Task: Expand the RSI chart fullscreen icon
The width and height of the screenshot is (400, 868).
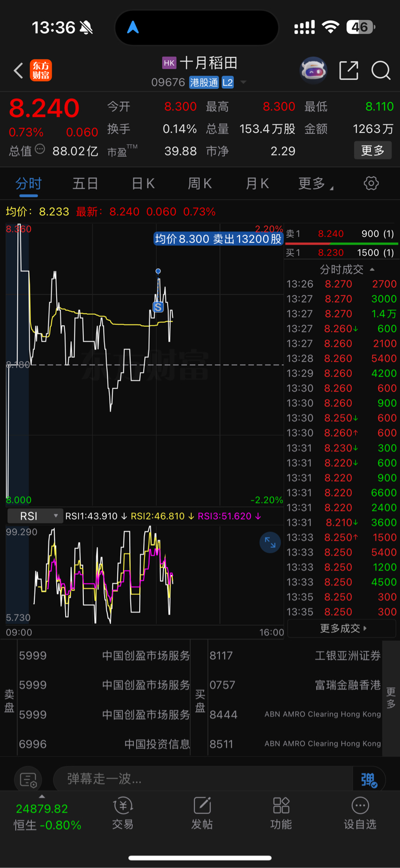Action: (x=270, y=542)
